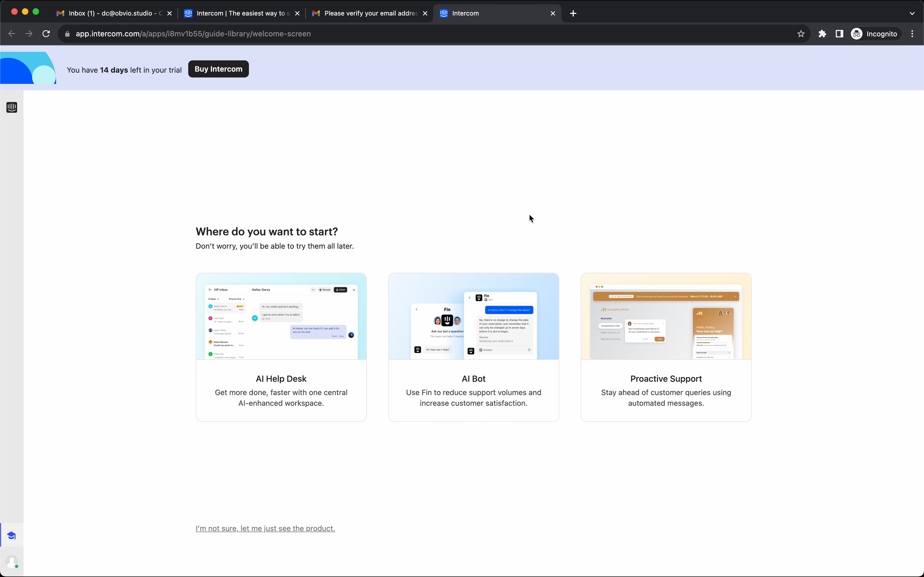
Task: Expand the tab search dropdown arrow
Action: click(912, 13)
